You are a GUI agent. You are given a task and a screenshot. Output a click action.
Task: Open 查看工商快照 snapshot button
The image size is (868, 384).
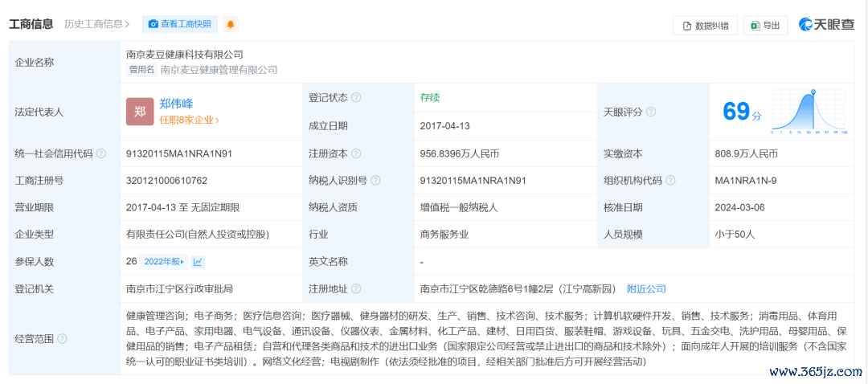point(180,24)
